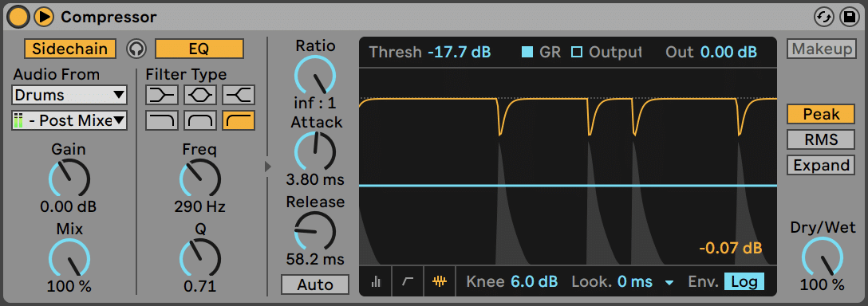The height and width of the screenshot is (306, 868).
Task: Toggle the Sidechain button
Action: coord(69,49)
